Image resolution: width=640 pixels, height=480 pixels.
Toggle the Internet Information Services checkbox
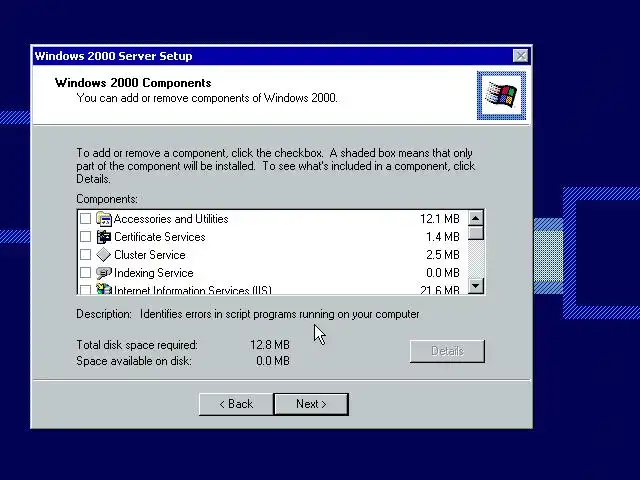[x=85, y=289]
